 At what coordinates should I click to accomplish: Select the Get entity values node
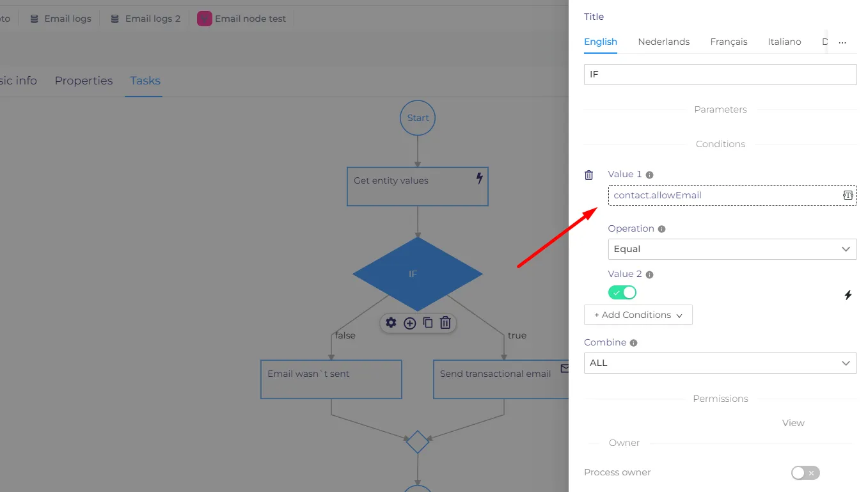(418, 187)
